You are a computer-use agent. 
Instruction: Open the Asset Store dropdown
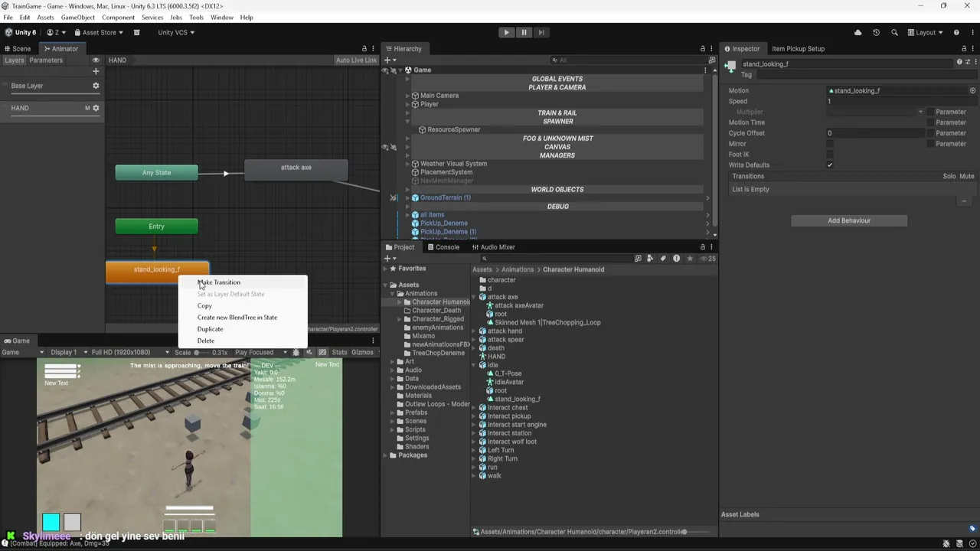[98, 32]
